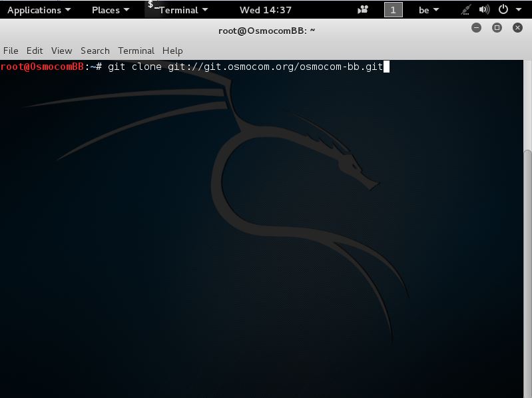Image resolution: width=532 pixels, height=398 pixels.
Task: Open the Edit menu
Action: point(35,51)
